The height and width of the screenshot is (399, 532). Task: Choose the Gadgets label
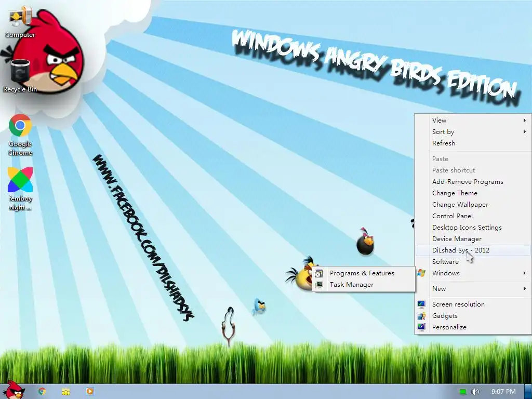click(445, 316)
